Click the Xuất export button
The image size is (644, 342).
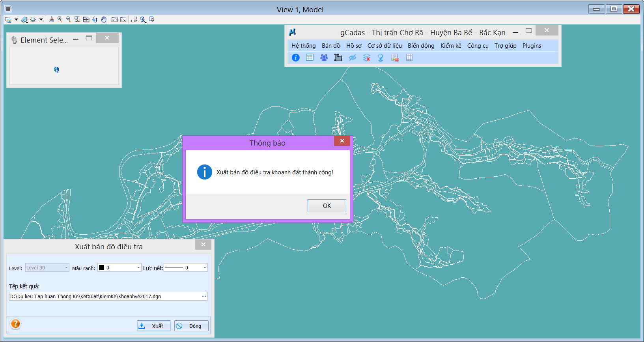(154, 326)
